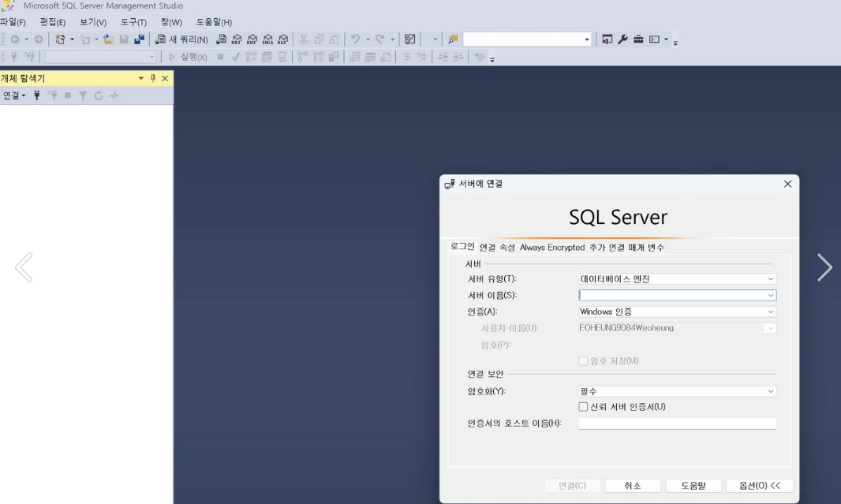Click the wrench Properties icon
Viewport: 841px width, 504px height.
tap(622, 39)
